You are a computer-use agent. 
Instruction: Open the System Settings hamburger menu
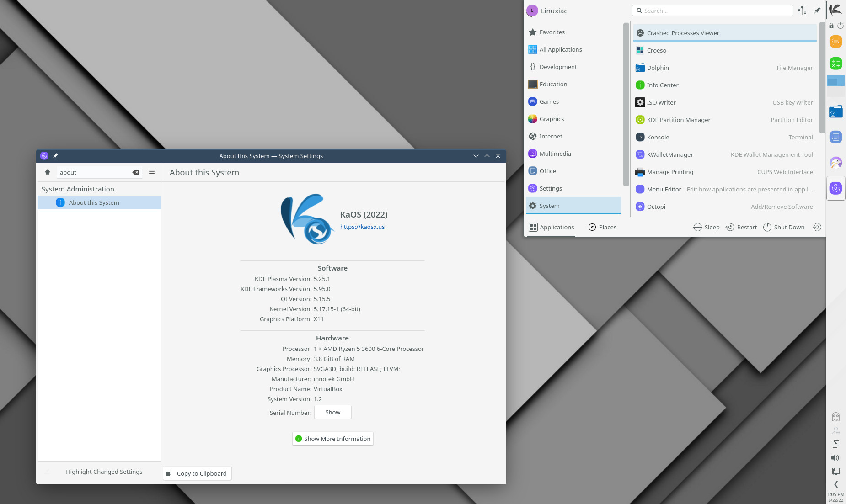click(x=152, y=172)
